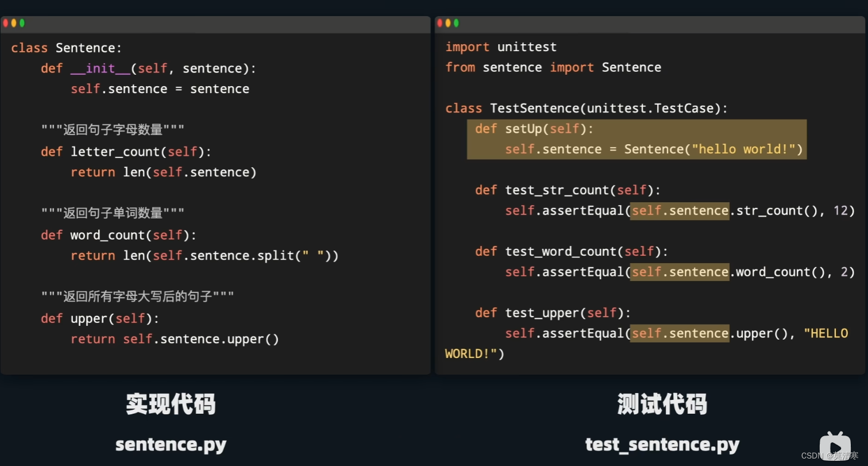The width and height of the screenshot is (868, 466).
Task: Click the "return self.sentence.upper()" line
Action: (175, 339)
